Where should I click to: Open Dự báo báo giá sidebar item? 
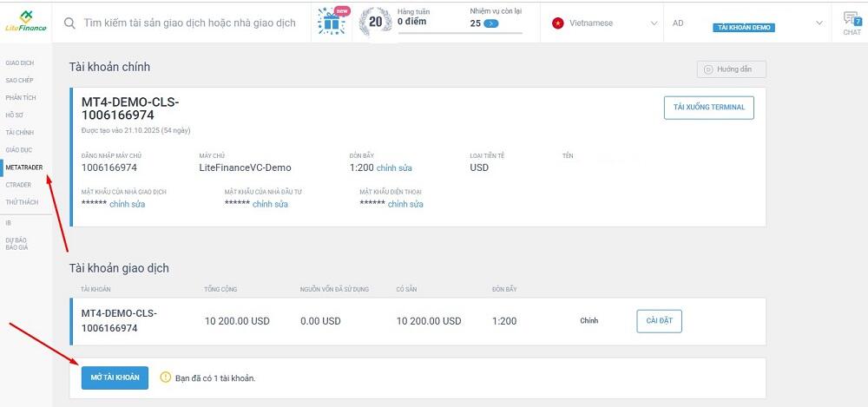coord(16,244)
